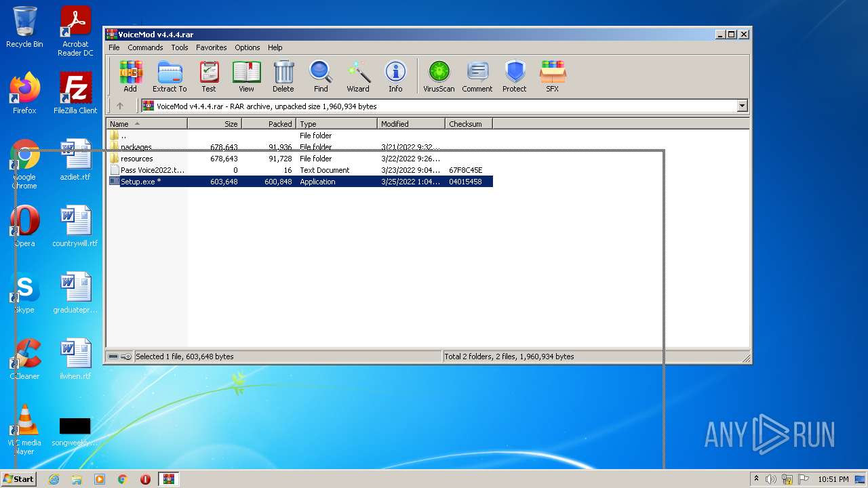Select the resources folder row

tap(300, 159)
